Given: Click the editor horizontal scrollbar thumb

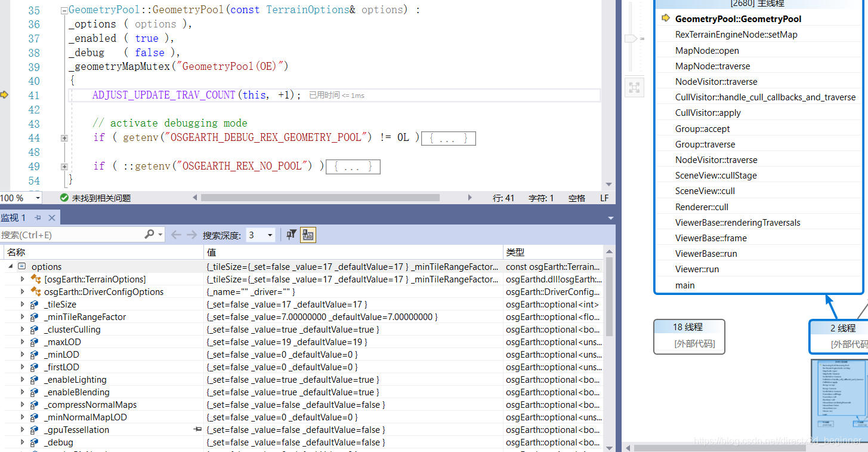Looking at the screenshot, I should tap(320, 198).
